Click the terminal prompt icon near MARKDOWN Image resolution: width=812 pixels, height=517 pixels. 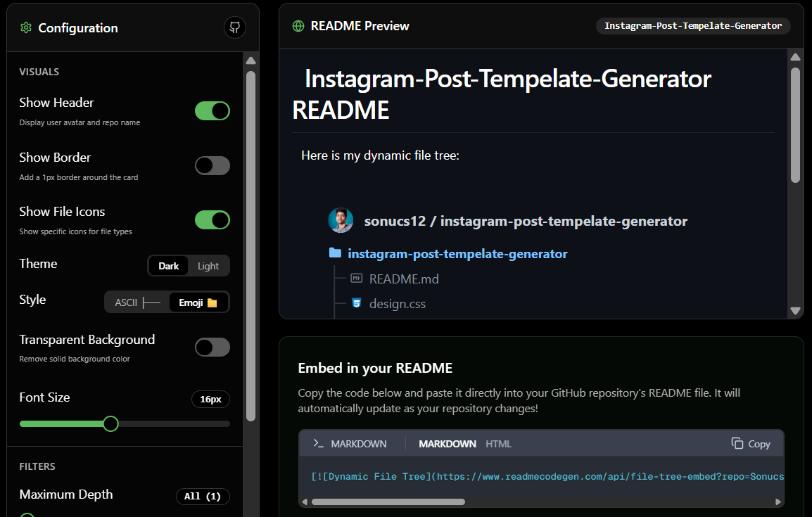[318, 444]
